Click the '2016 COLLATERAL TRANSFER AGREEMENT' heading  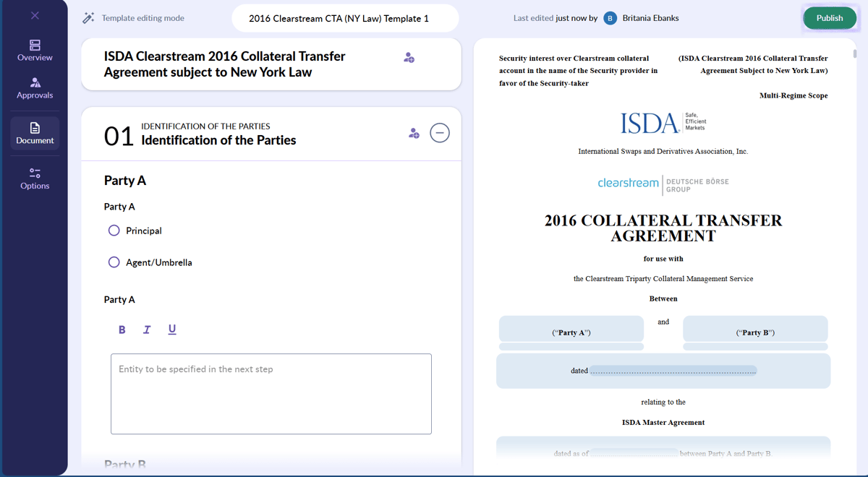(x=663, y=228)
